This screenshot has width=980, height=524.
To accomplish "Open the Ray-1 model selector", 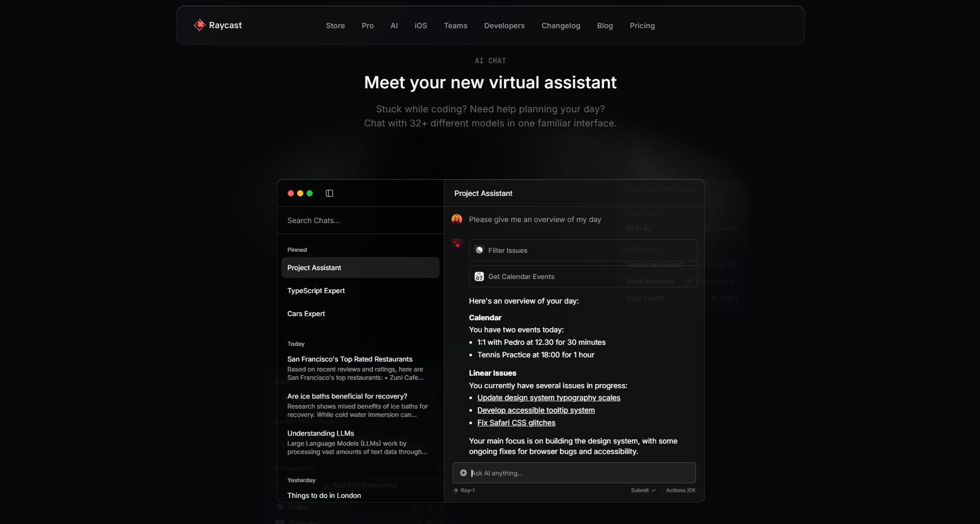I will [464, 491].
